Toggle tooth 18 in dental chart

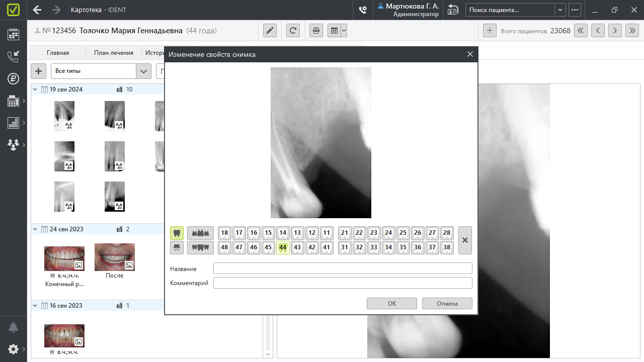(224, 233)
